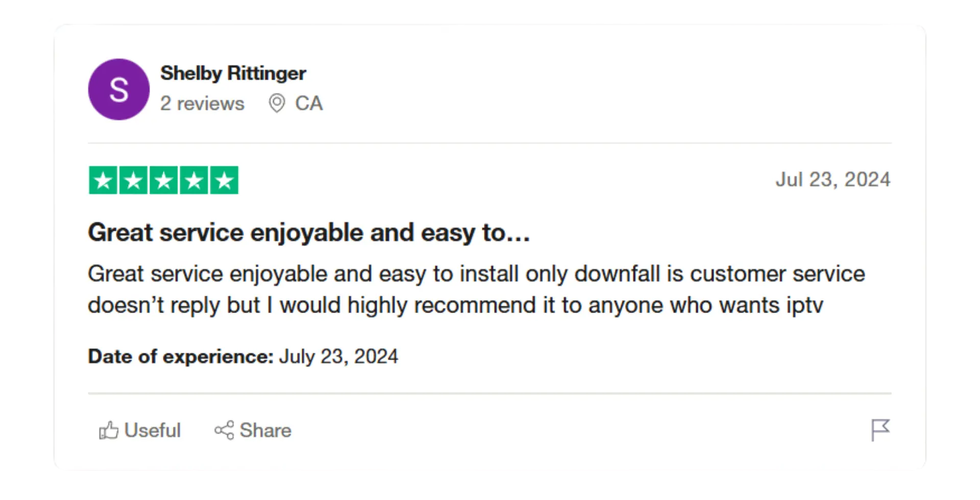The height and width of the screenshot is (500, 980).
Task: Click the review body text paragraph
Action: click(476, 290)
